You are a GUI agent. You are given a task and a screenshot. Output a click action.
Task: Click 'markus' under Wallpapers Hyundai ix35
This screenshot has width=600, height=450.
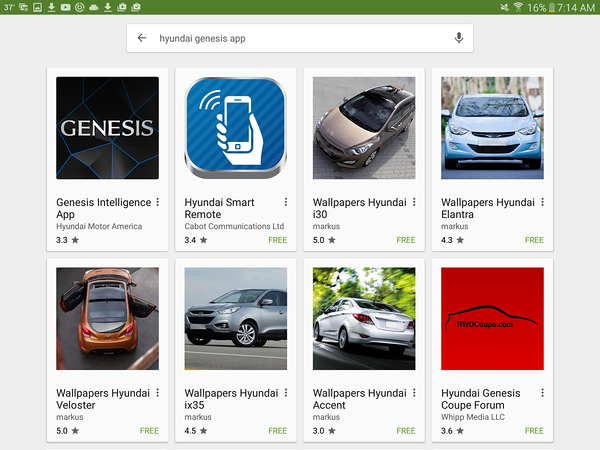click(x=198, y=417)
